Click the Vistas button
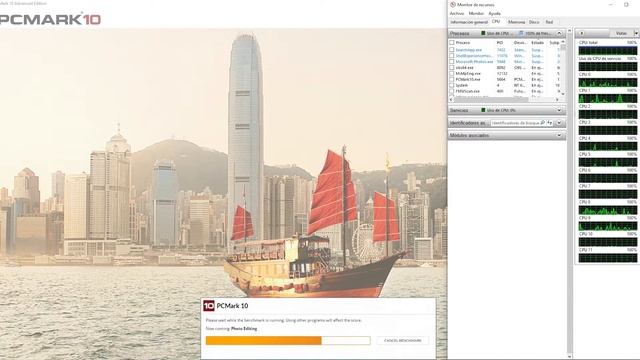Image resolution: width=640 pixels, height=360 pixels. tap(621, 33)
